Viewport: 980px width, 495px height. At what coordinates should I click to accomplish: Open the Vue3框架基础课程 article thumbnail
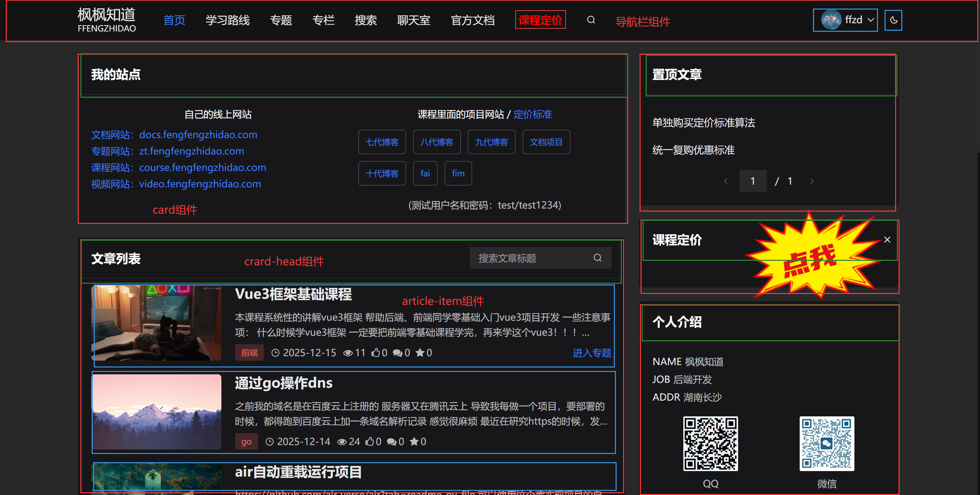click(x=157, y=323)
